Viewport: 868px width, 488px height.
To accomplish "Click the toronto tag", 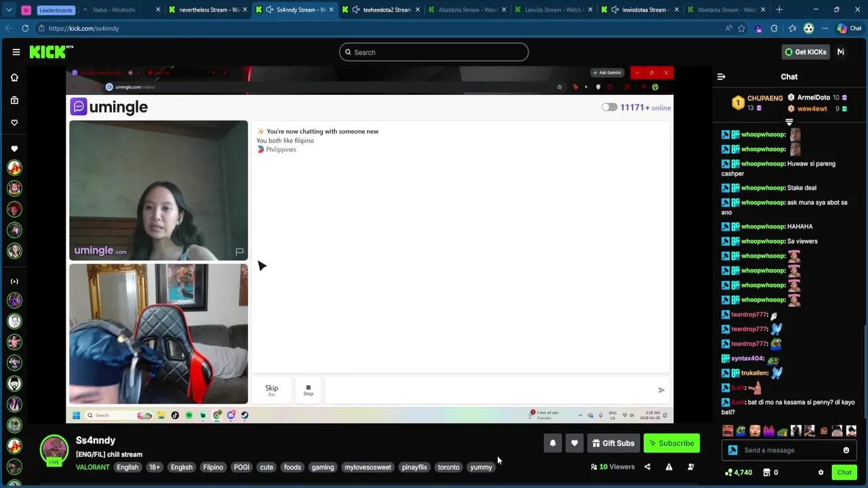I will click(x=448, y=467).
